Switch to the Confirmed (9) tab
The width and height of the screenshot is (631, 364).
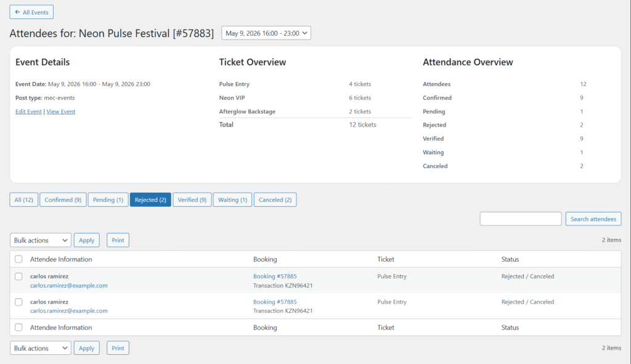click(63, 200)
